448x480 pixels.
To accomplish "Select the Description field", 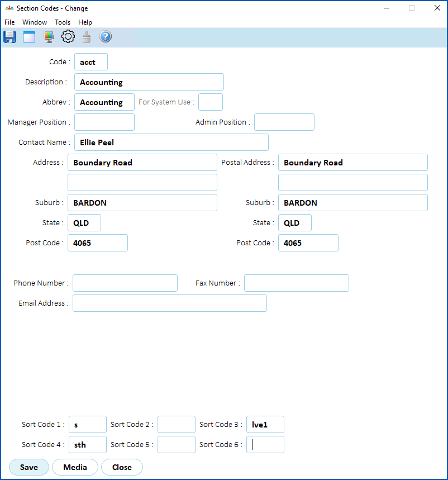I will (x=149, y=82).
